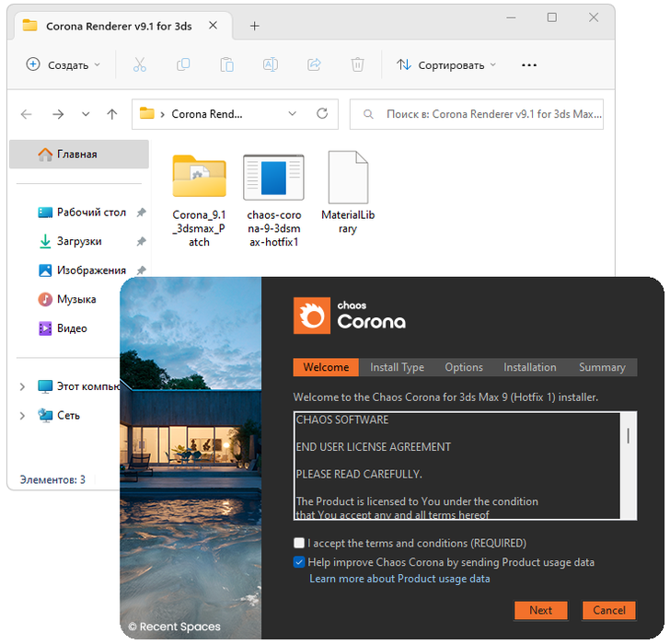Click the Paste clipboard icon

[x=226, y=65]
